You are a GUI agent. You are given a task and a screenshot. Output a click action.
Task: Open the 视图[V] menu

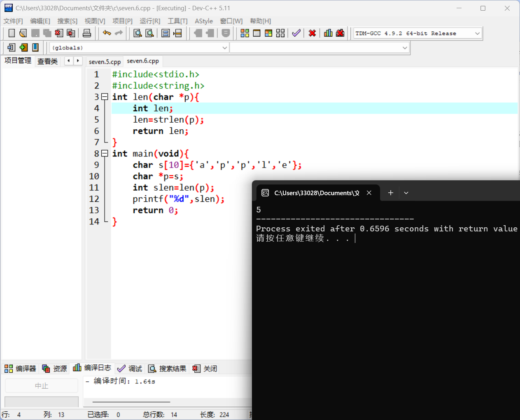point(95,21)
